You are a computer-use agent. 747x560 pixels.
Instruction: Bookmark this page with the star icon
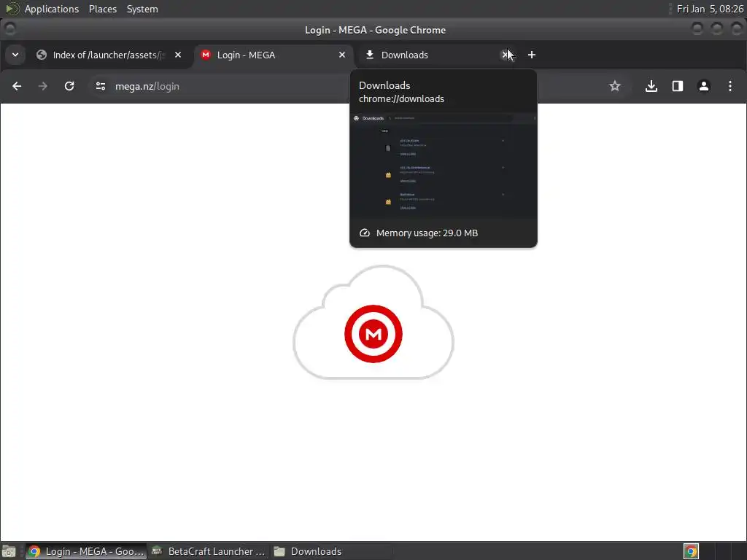[614, 86]
